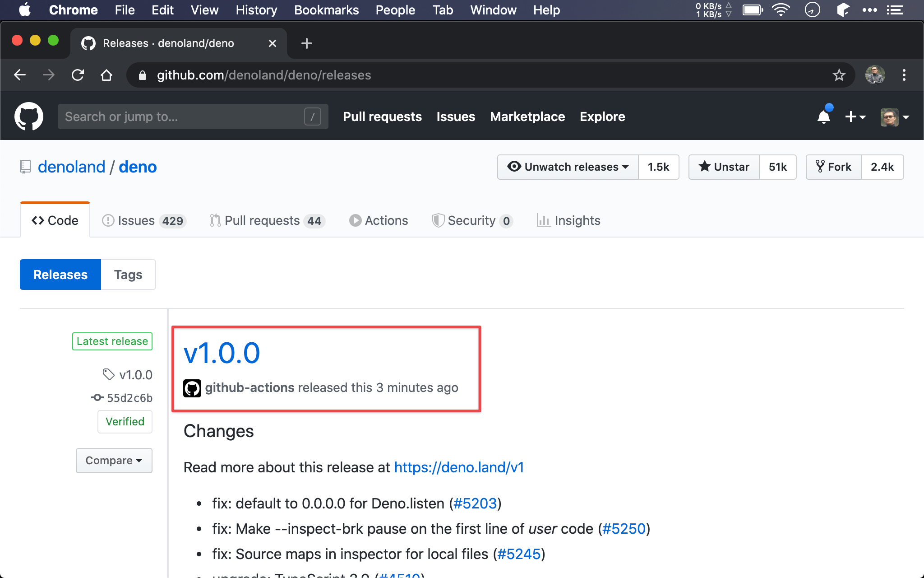The image size is (924, 578).
Task: Click the v1.0.0 tag in the sidebar
Action: click(136, 375)
